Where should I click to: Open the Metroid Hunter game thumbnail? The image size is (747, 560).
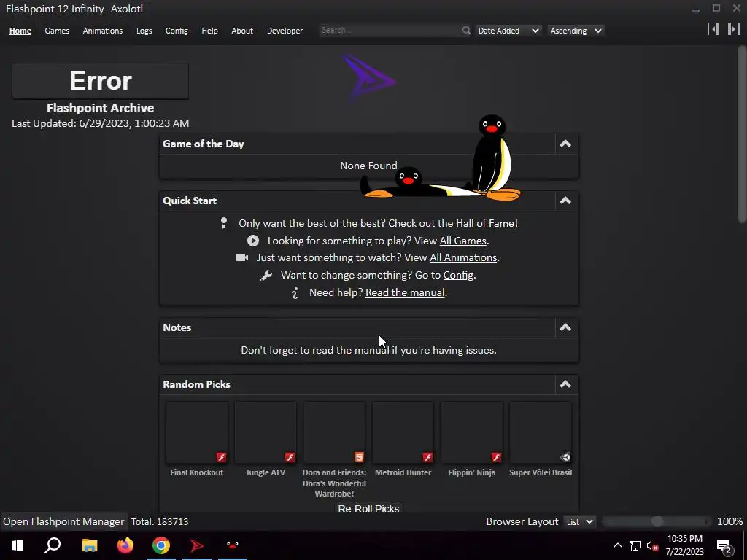tap(403, 432)
